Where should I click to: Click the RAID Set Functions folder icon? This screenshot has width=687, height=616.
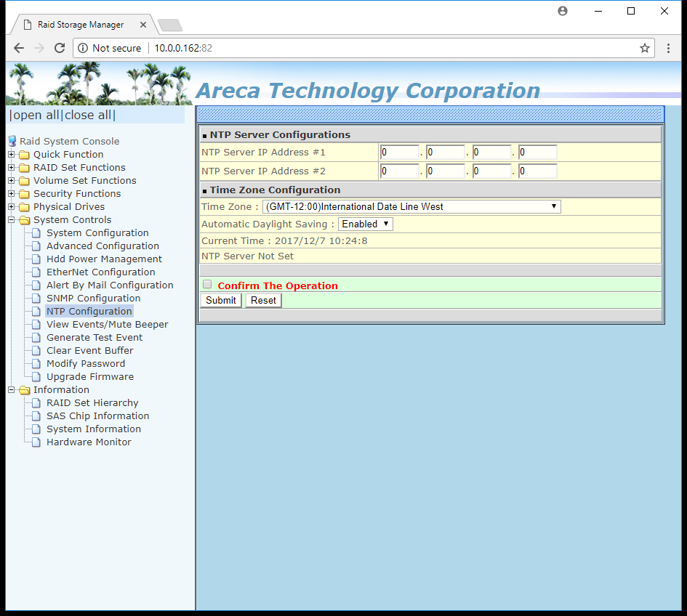tap(25, 168)
